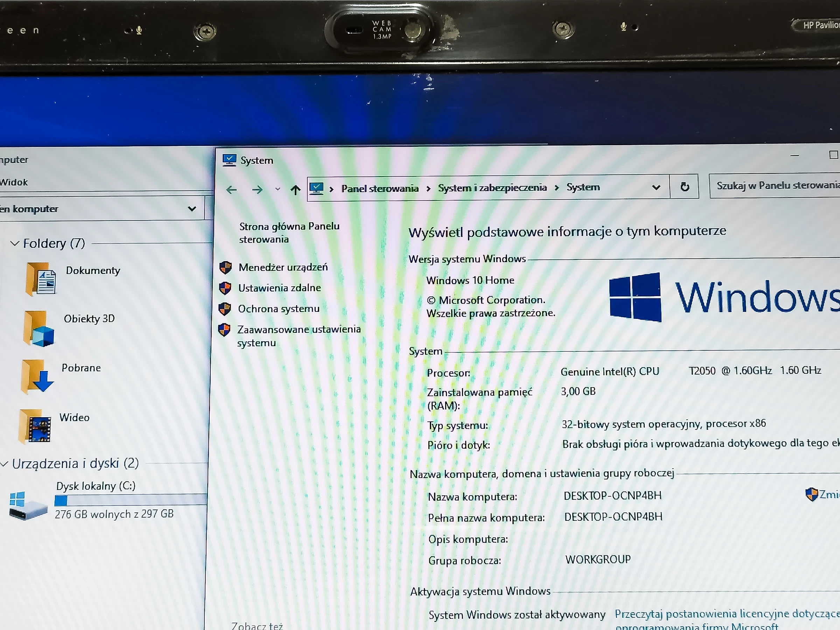The width and height of the screenshot is (840, 630).
Task: Go up one level with the up arrow
Action: [x=295, y=189]
